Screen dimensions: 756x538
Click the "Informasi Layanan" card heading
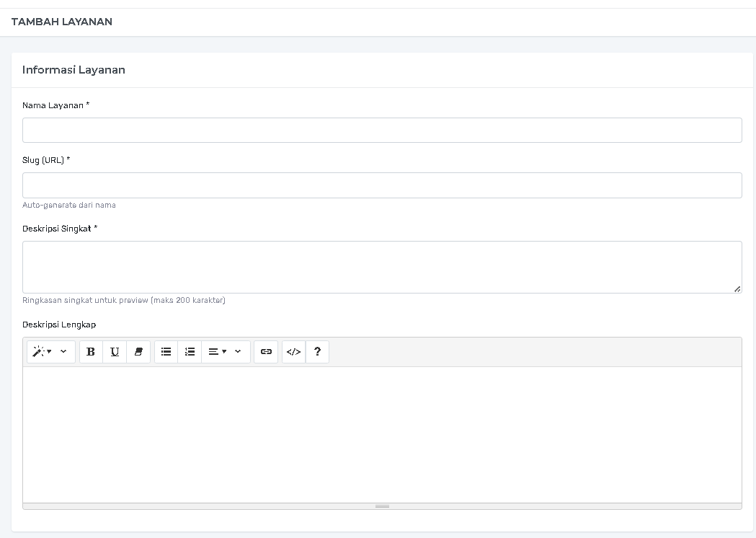coord(74,70)
